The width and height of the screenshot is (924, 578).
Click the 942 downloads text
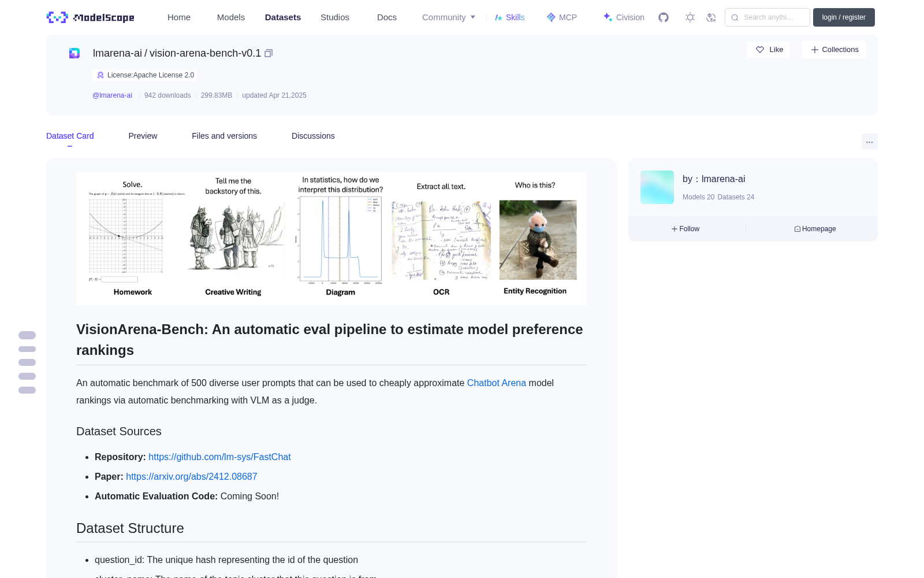[x=167, y=95]
